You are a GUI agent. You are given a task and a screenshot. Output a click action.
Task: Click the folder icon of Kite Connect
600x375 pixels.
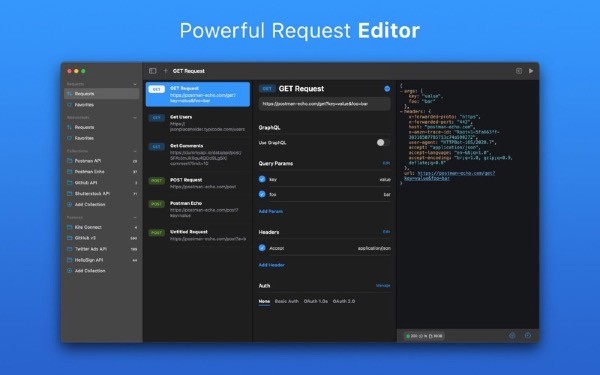[70, 227]
